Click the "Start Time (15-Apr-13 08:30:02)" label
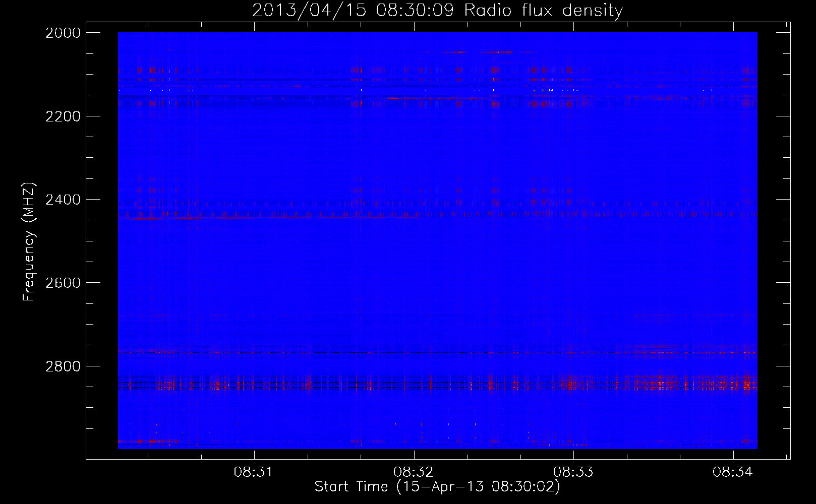This screenshot has height=504, width=816. (437, 487)
